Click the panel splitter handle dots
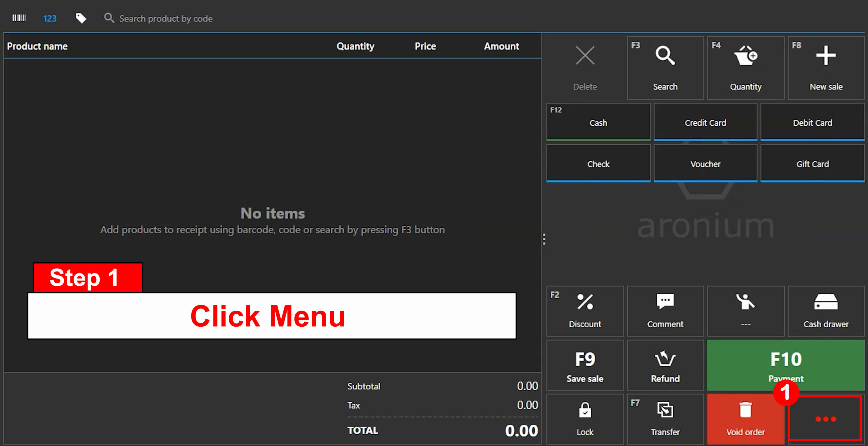Image resolution: width=868 pixels, height=446 pixels. (544, 239)
